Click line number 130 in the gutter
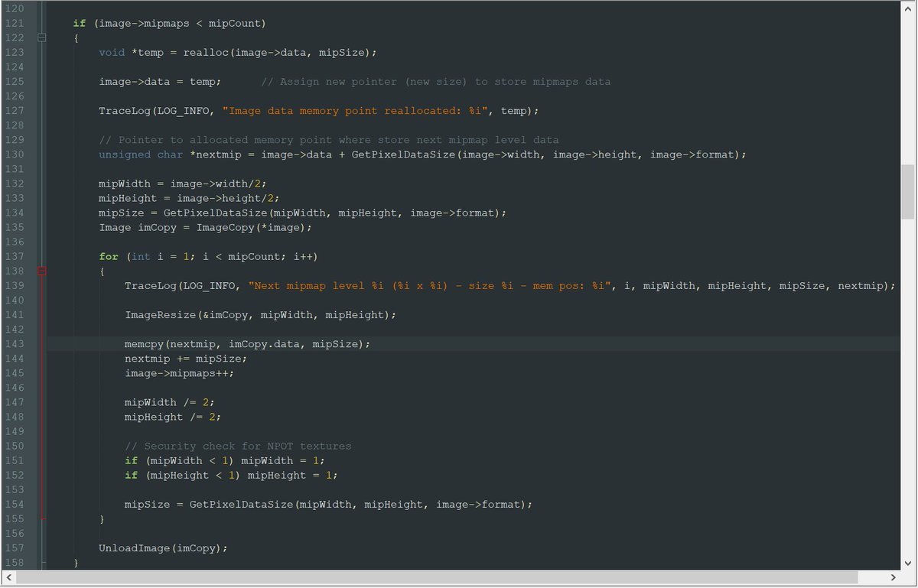Screen dimensions: 918x588 (15, 154)
